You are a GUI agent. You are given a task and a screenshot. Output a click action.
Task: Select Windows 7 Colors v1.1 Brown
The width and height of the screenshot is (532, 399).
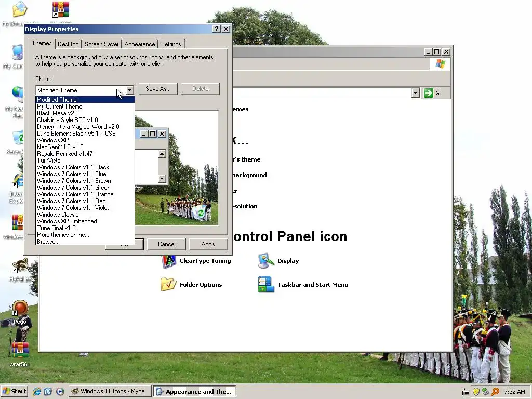pyautogui.click(x=85, y=181)
